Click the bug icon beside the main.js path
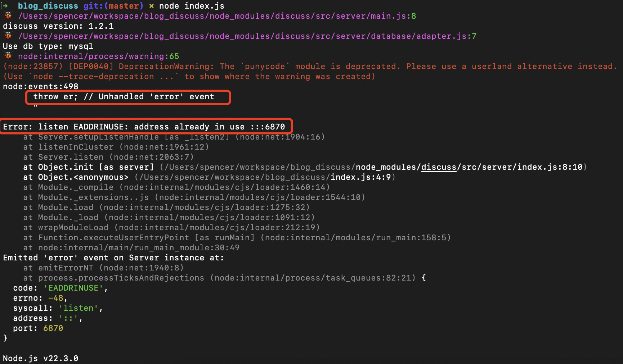 coord(8,15)
